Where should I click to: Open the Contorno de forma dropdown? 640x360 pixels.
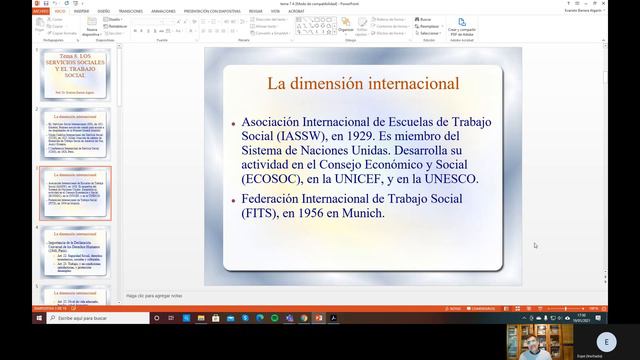click(390, 26)
